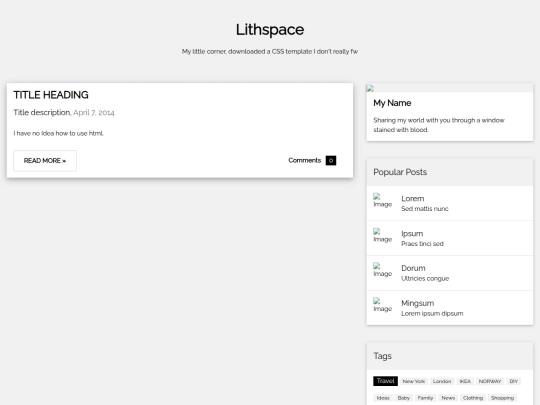Click the site tagline under Lithspace
540x405 pixels.
tap(270, 51)
